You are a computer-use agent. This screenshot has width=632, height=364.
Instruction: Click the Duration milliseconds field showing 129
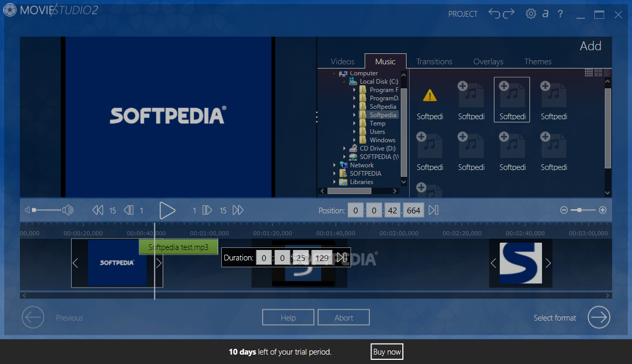[x=323, y=257]
